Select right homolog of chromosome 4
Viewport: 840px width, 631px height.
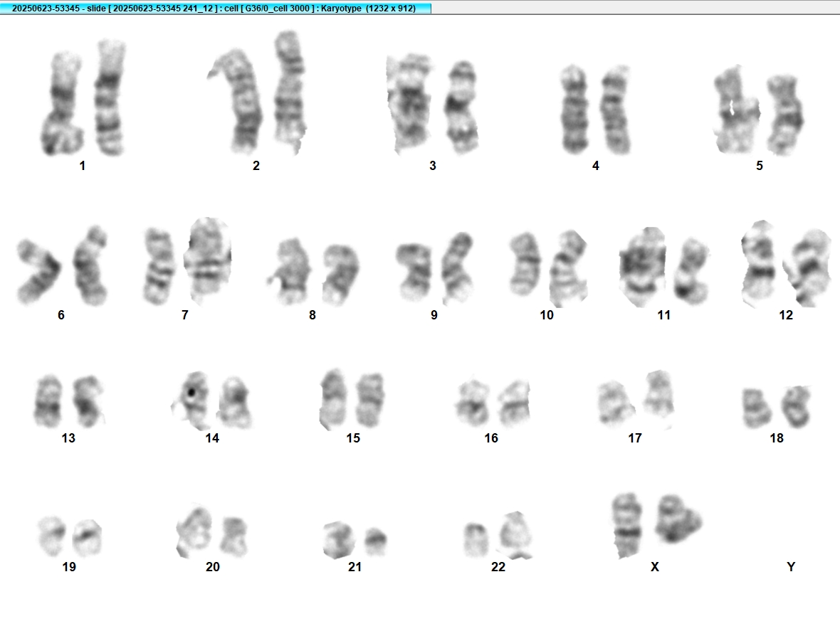point(615,110)
